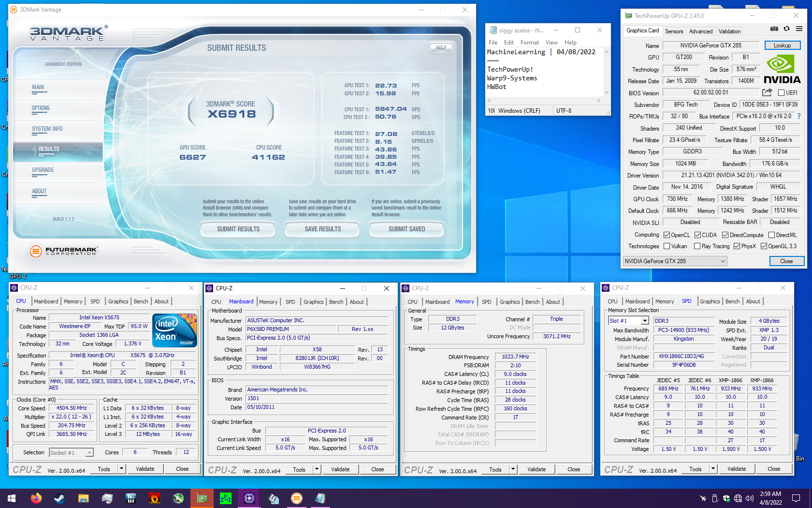Click the CPU-Z purple chip taskbar icon

click(x=249, y=498)
